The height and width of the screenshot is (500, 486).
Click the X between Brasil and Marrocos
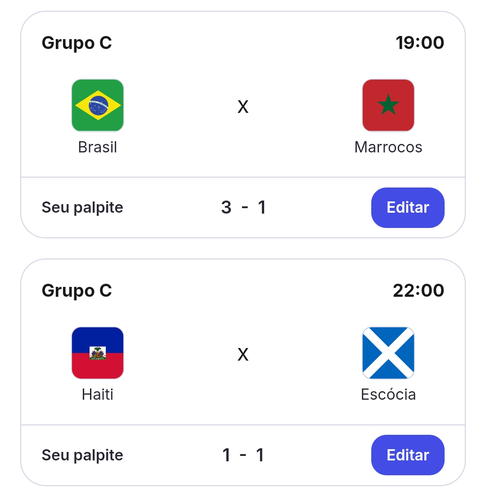[243, 107]
